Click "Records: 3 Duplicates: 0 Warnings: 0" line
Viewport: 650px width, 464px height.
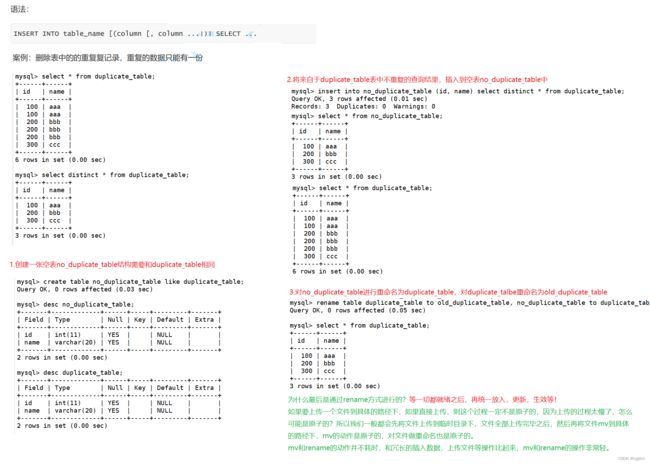tap(363, 106)
